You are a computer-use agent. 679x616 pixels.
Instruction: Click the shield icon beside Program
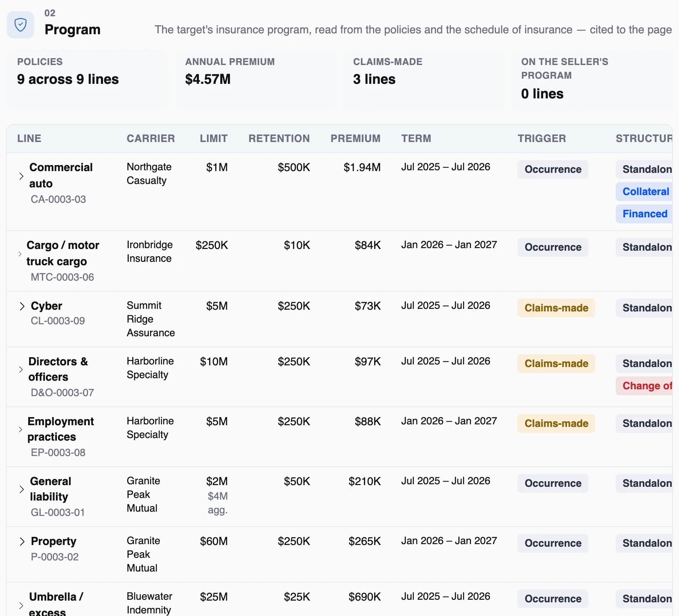21,25
